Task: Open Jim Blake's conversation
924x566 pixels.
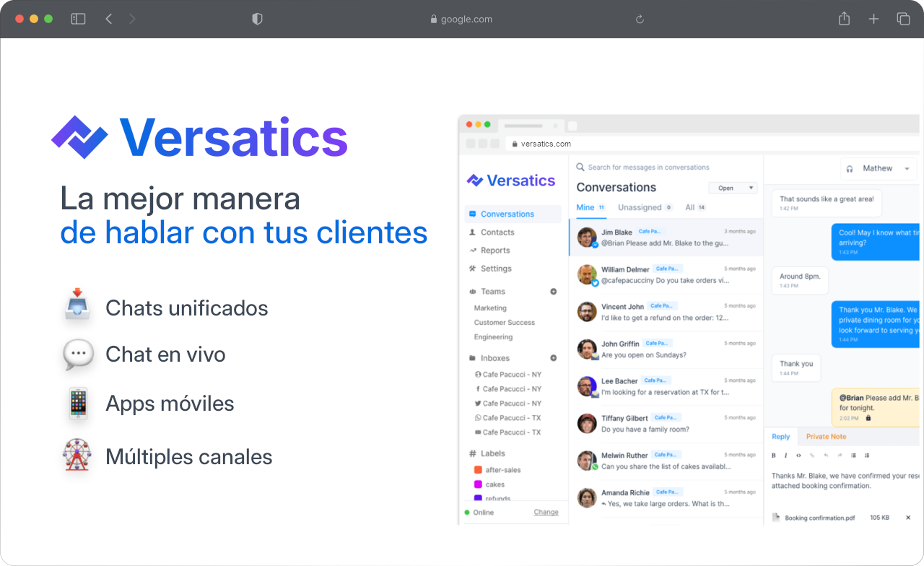Action: coord(666,238)
